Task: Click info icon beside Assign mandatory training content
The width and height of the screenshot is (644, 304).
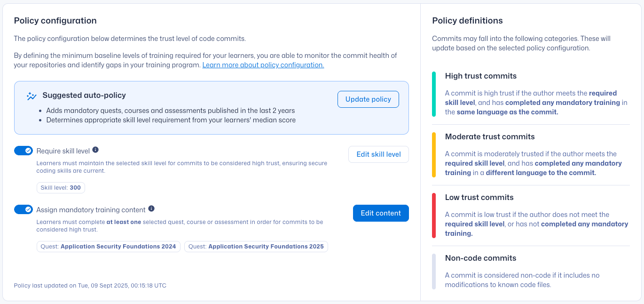Action: click(x=151, y=208)
